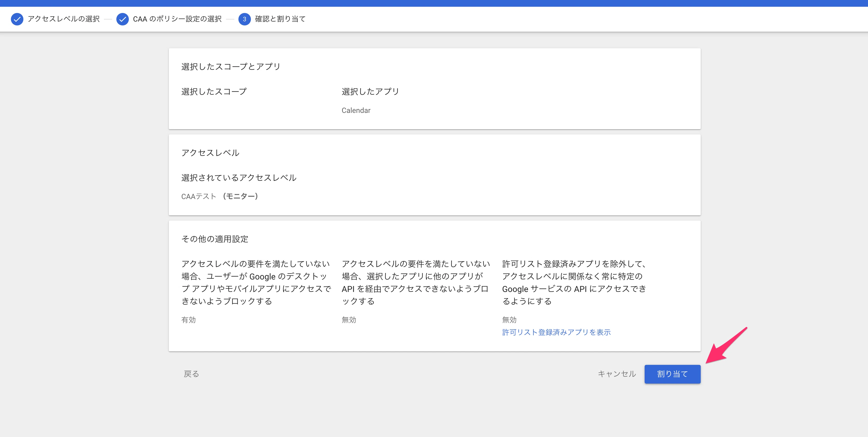This screenshot has width=868, height=437.
Task: Click the desktop and mobile app blocking description
Action: click(x=256, y=283)
